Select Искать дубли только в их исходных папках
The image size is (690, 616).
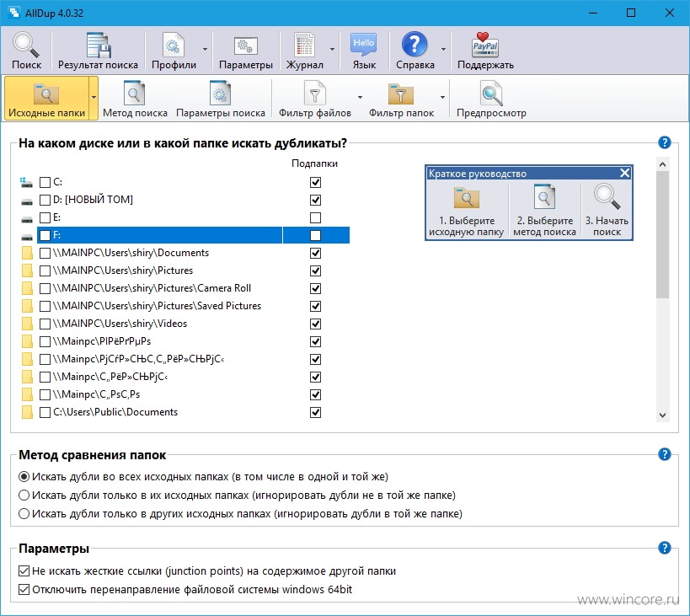tap(24, 495)
